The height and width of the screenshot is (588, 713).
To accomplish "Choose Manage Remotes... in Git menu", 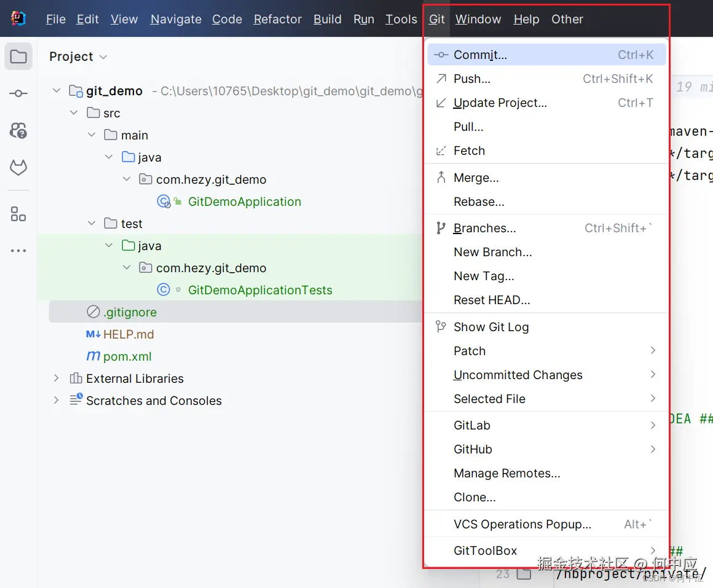I will coord(546,474).
